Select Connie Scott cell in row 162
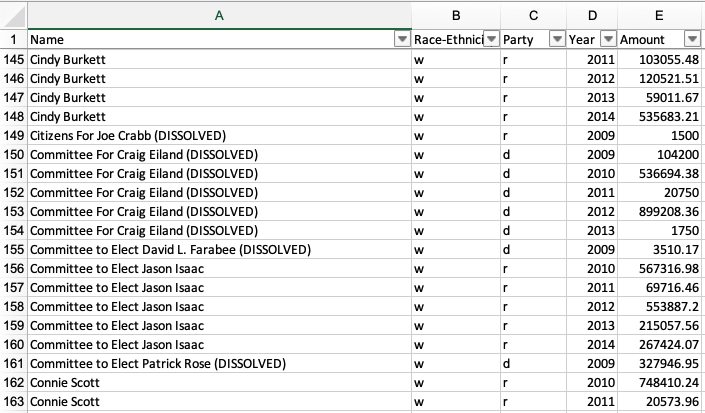The height and width of the screenshot is (413, 705). (x=219, y=382)
